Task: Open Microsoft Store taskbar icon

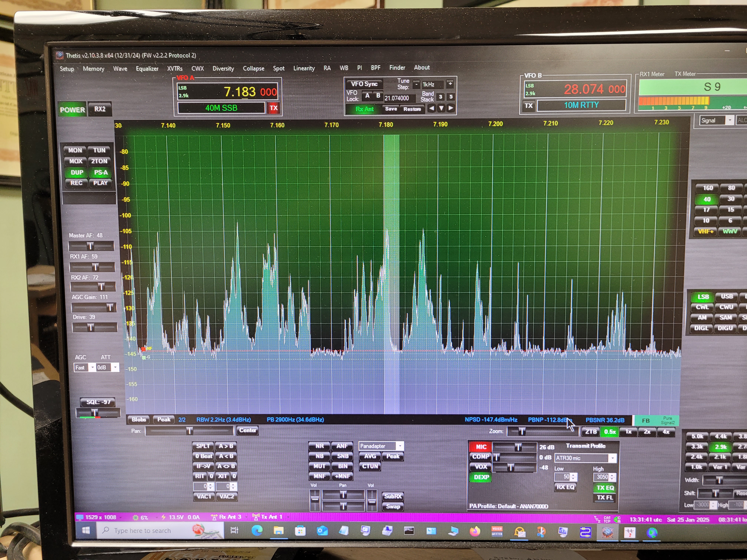Action: point(300,531)
